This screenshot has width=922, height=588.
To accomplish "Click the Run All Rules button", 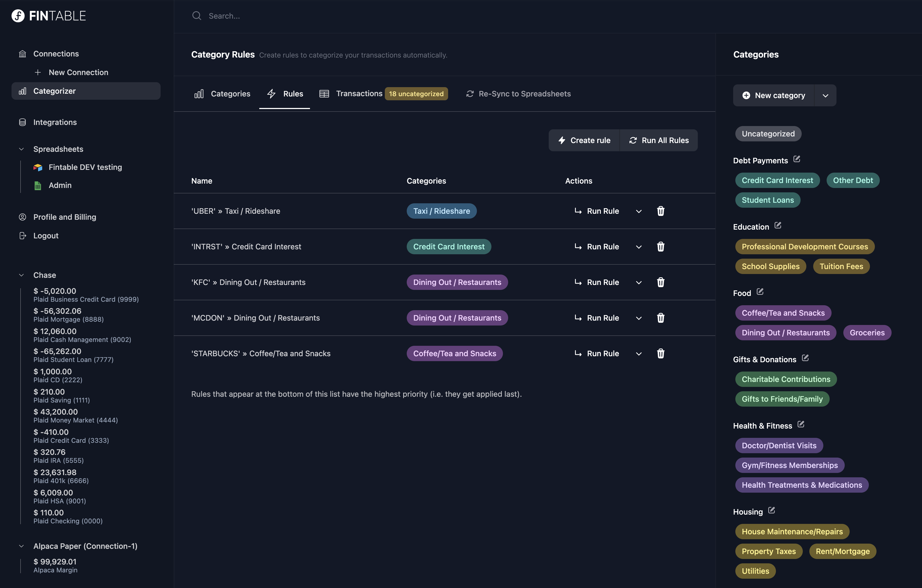I will pos(659,140).
